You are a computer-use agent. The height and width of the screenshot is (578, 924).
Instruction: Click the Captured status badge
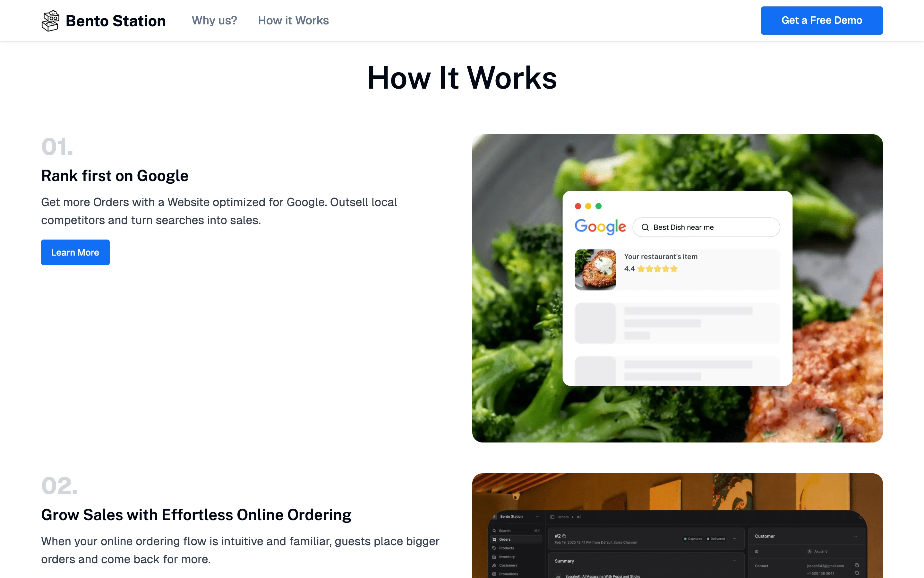(693, 539)
